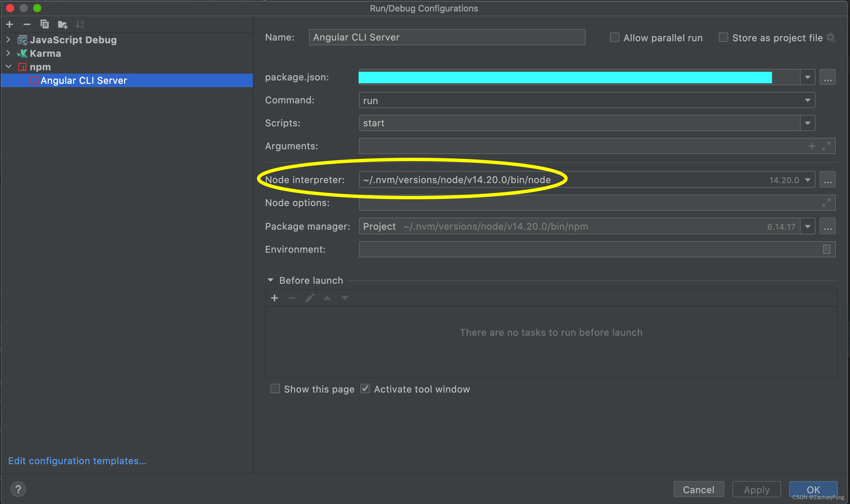Viewport: 850px width, 504px height.
Task: Expand the Arguments field editor
Action: click(826, 146)
